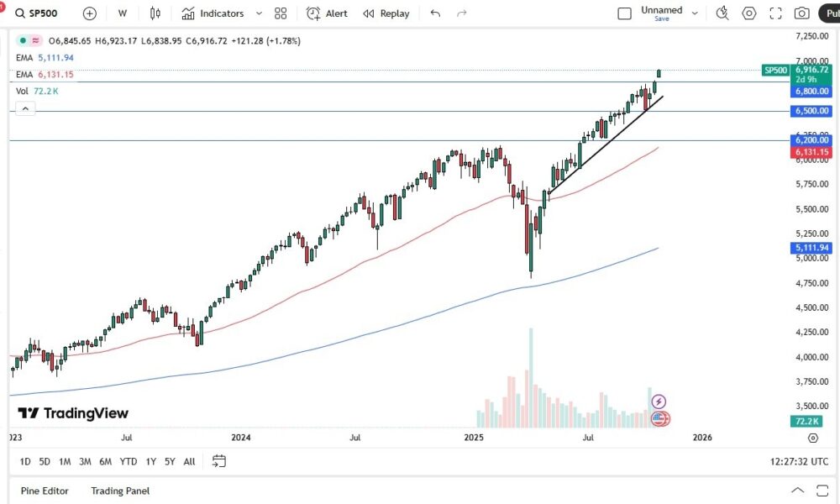Open the candlestick chart style selector

pyautogui.click(x=155, y=13)
